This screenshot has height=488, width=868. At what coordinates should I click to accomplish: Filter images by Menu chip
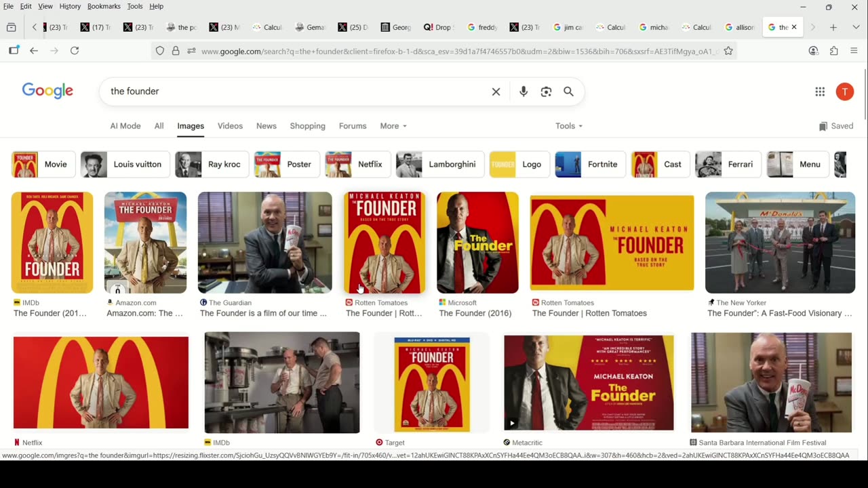(x=797, y=165)
